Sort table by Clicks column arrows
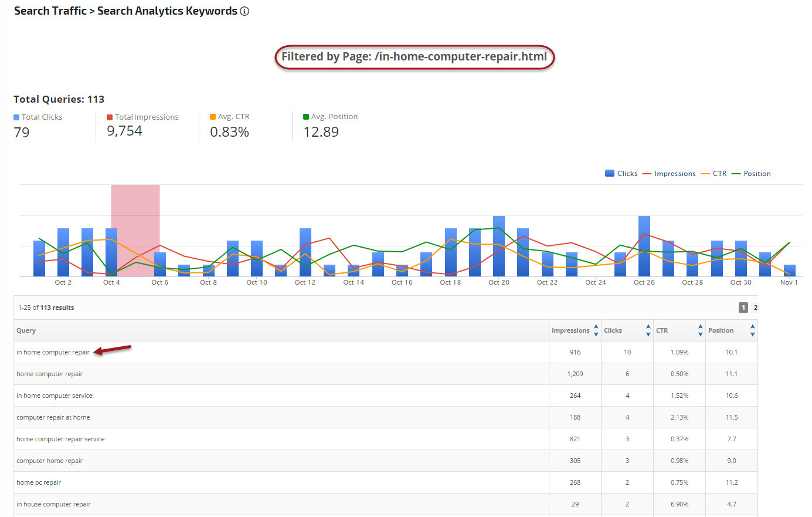The width and height of the screenshot is (812, 517). 648,330
